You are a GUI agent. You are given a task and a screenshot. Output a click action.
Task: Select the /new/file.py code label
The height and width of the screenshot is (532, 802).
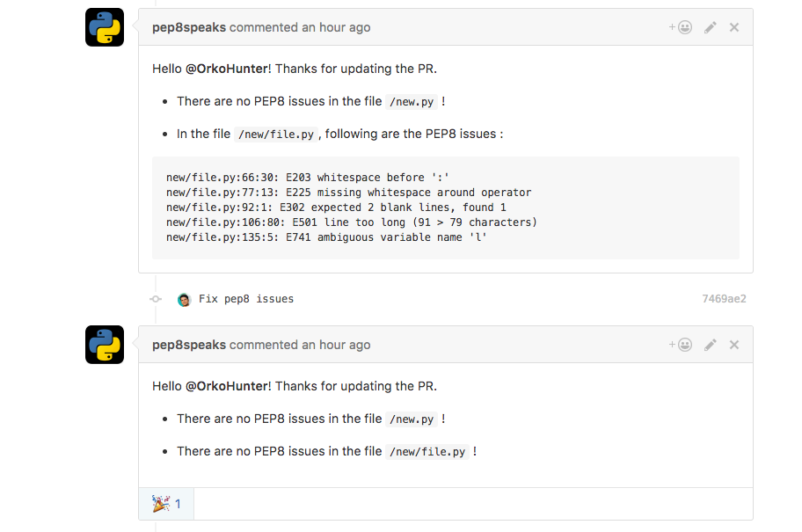276,134
